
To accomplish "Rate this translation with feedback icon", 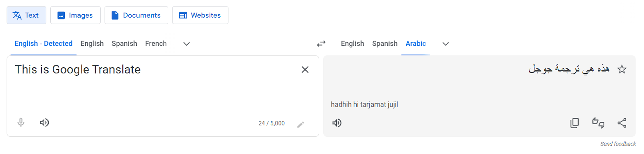I will (598, 123).
